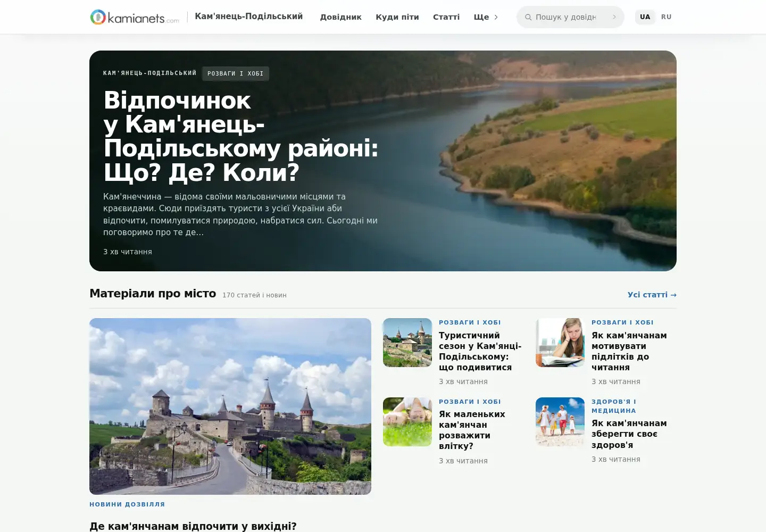
Task: Click the hero article description paragraph
Action: 240,214
